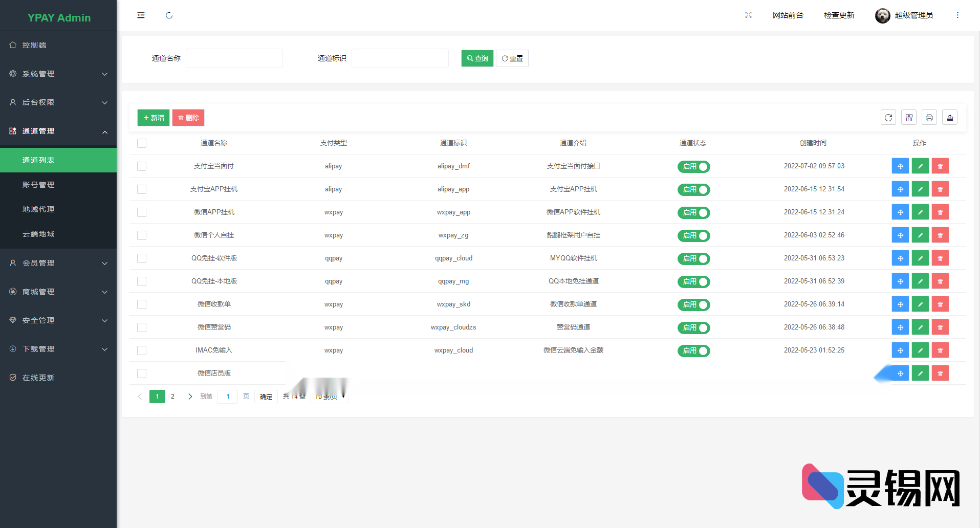Click the sidebar collapse menu icon

pyautogui.click(x=141, y=15)
